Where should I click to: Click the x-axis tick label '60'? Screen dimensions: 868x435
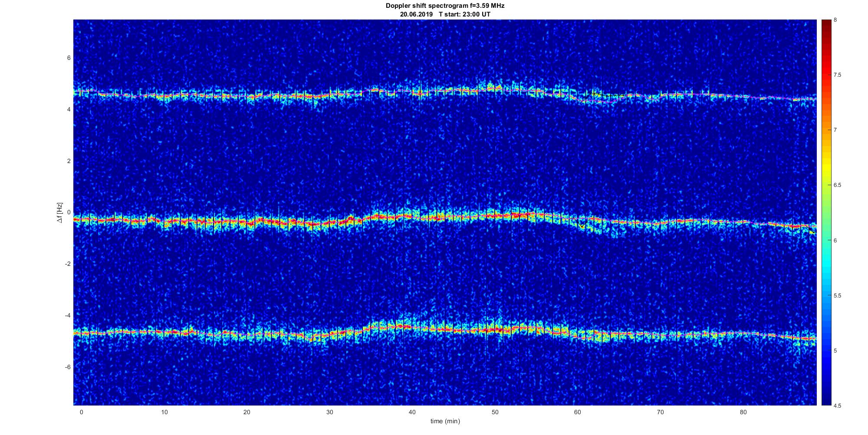[x=578, y=412]
